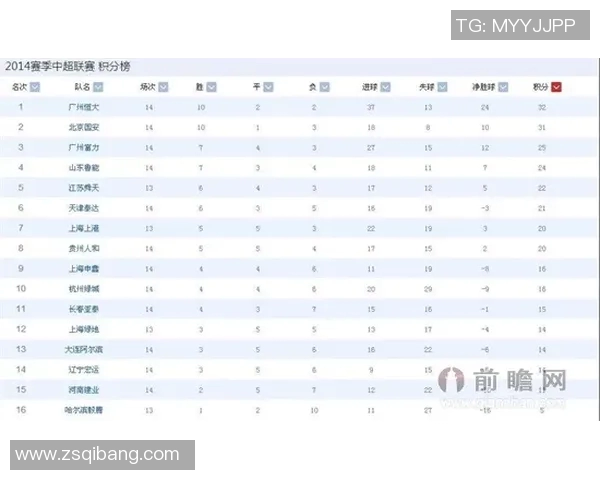
Task: Select team name 哈尔滨毅腾
Action: pyautogui.click(x=84, y=410)
